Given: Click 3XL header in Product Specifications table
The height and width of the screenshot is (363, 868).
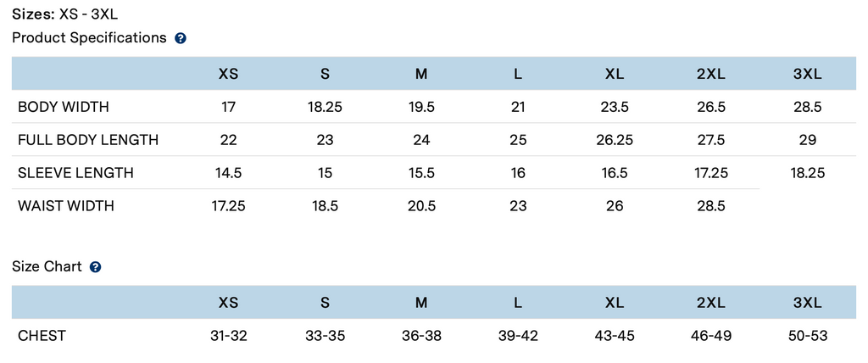Looking at the screenshot, I should [807, 74].
